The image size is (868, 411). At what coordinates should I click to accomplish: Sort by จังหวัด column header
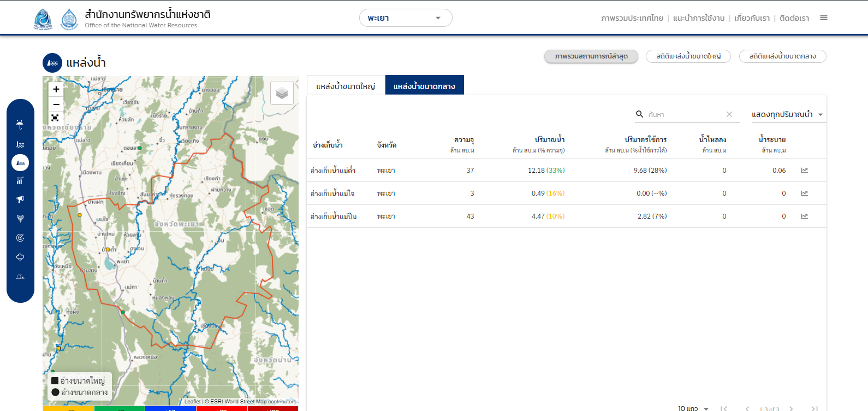point(387,145)
